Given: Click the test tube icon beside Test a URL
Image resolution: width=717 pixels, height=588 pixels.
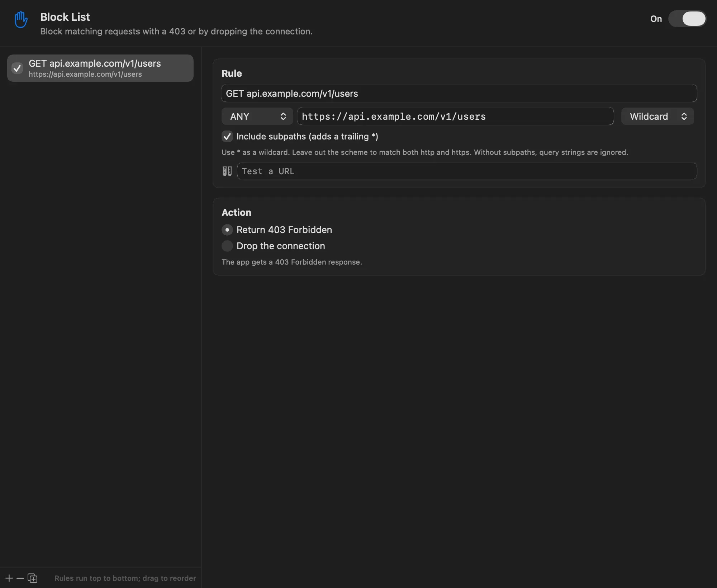Looking at the screenshot, I should pyautogui.click(x=227, y=171).
